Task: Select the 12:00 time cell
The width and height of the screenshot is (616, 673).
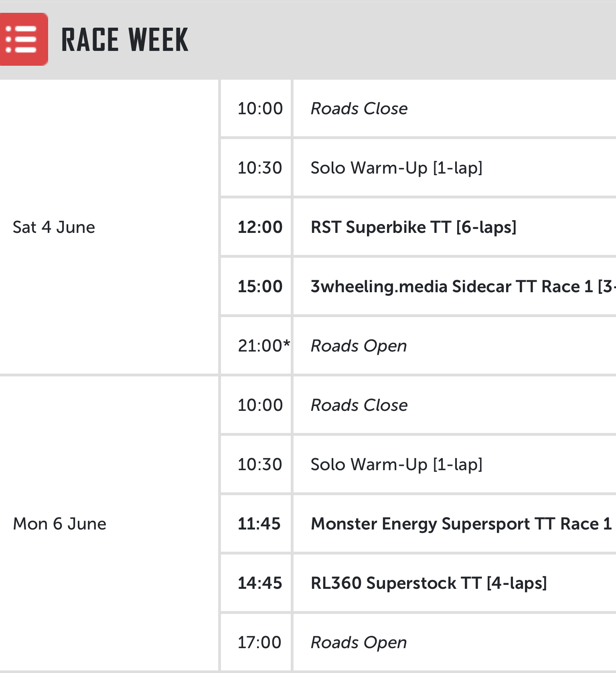Action: (256, 227)
